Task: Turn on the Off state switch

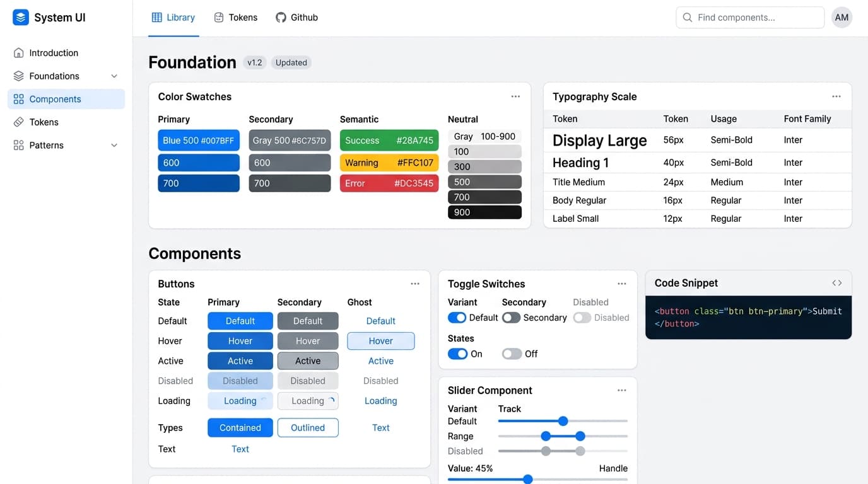Action: (x=512, y=354)
